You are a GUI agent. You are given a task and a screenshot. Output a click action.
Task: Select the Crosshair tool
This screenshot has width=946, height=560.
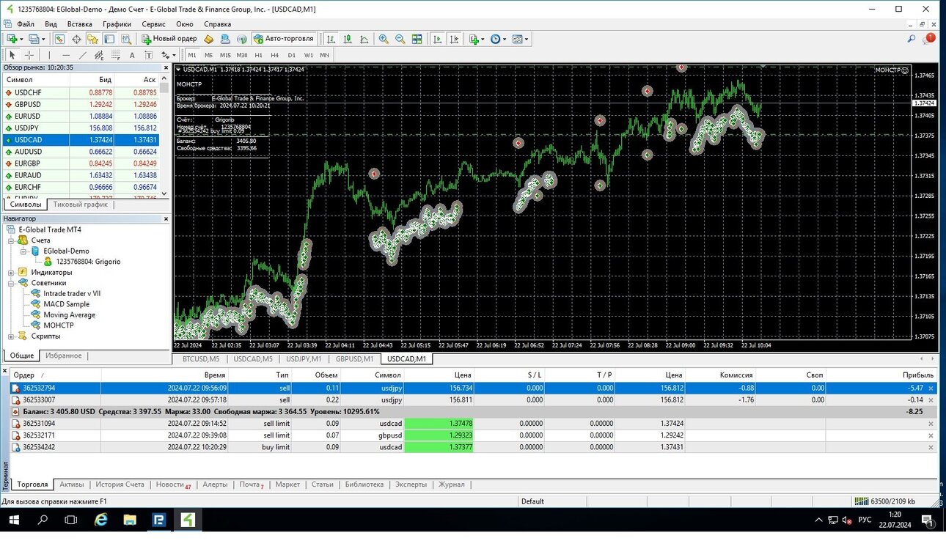click(x=29, y=55)
